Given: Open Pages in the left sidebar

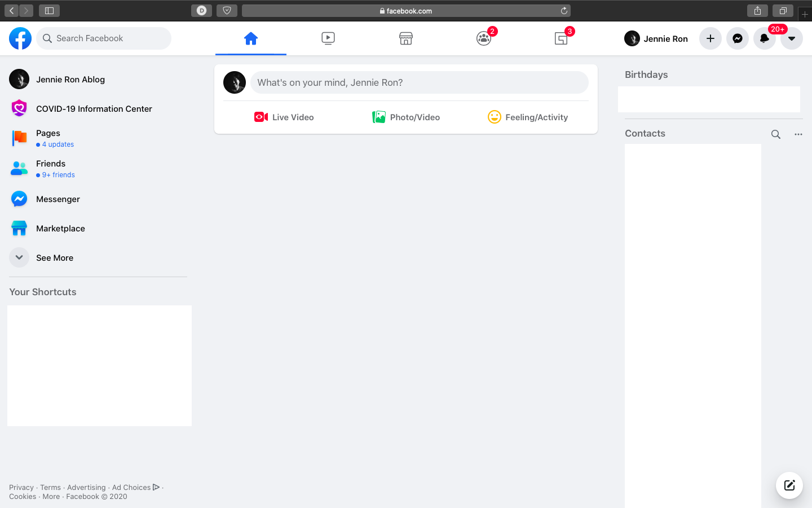Looking at the screenshot, I should (98, 138).
